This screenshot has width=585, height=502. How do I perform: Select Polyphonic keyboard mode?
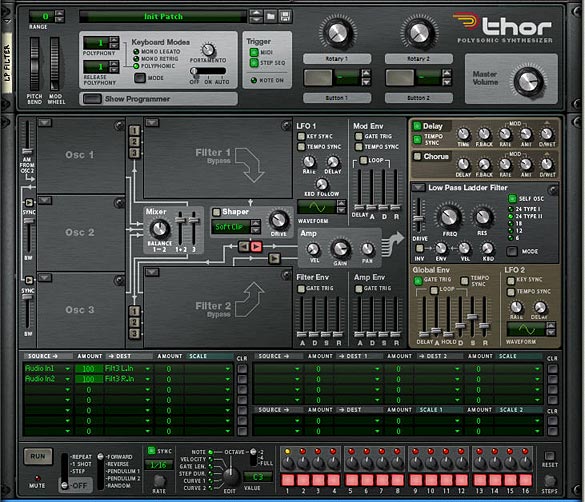click(x=136, y=66)
